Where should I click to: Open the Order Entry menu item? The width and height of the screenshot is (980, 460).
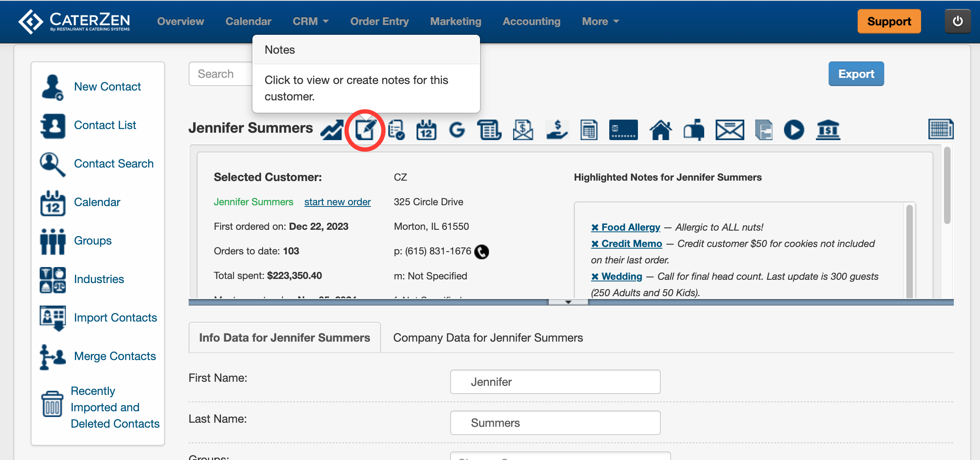tap(379, 21)
